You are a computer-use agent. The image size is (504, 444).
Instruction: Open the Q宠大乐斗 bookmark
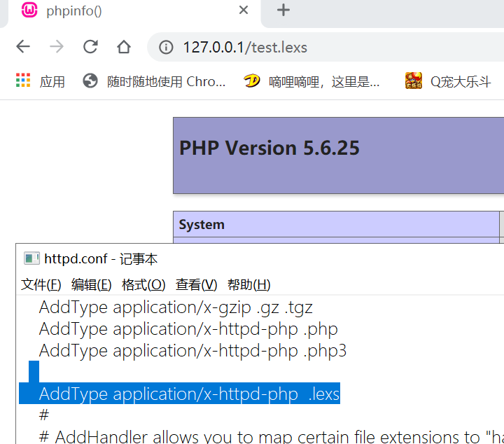point(448,81)
